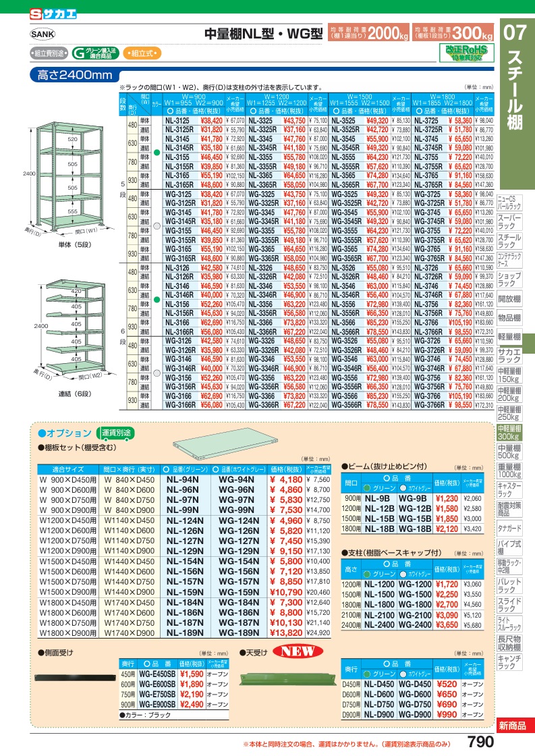Select highlighted 中軽量棚300kg index tab
Screen dimensions: 535x756
509,433
